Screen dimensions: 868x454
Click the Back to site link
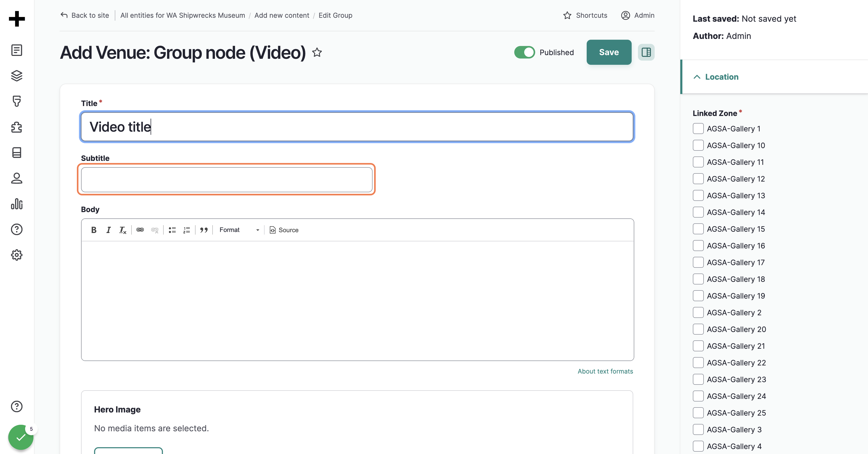pyautogui.click(x=84, y=15)
